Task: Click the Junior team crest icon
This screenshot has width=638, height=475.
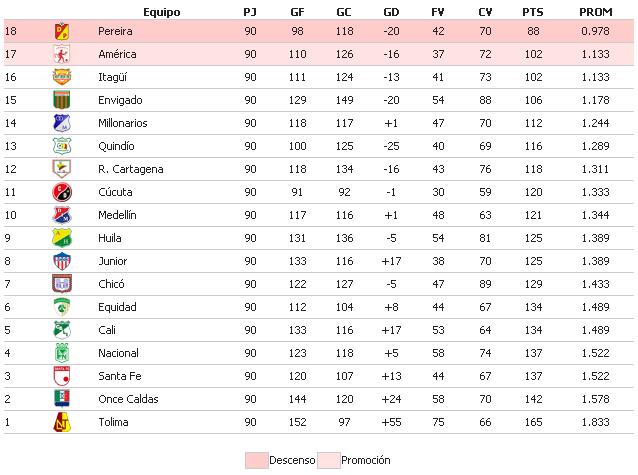Action: point(62,261)
